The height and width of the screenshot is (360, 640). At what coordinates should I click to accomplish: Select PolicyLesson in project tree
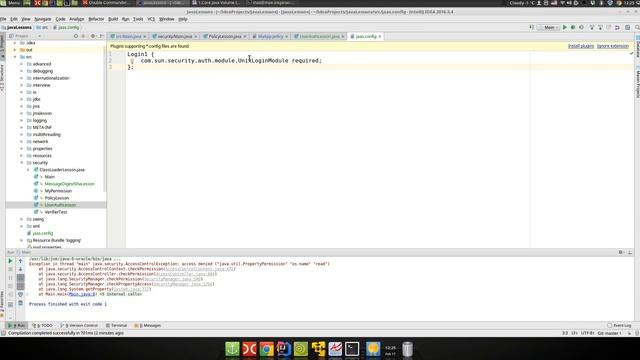pos(56,198)
